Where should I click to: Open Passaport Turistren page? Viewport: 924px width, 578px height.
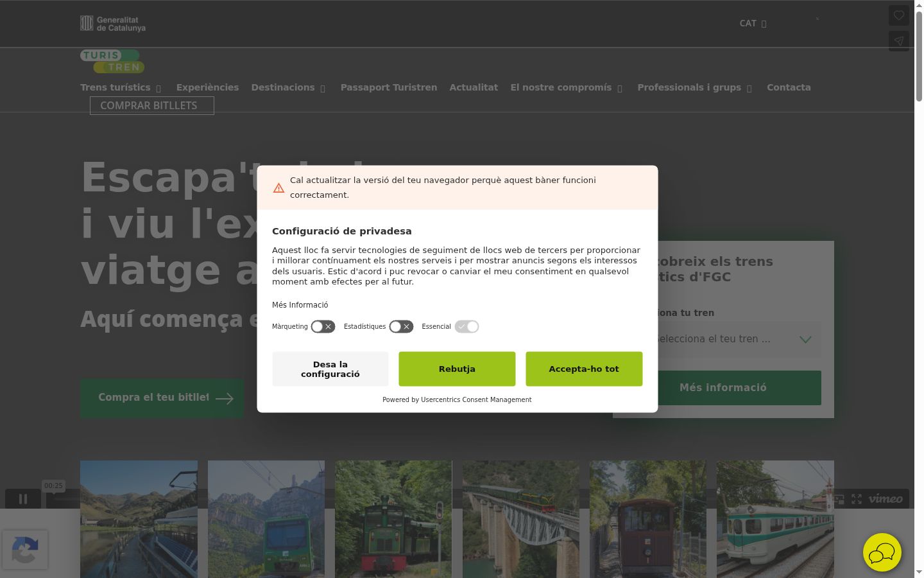point(389,87)
